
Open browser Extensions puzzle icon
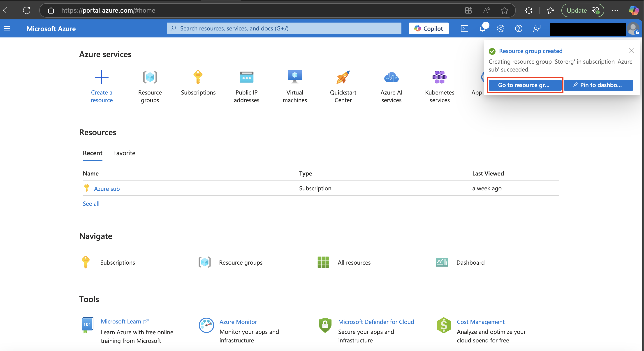(x=528, y=10)
